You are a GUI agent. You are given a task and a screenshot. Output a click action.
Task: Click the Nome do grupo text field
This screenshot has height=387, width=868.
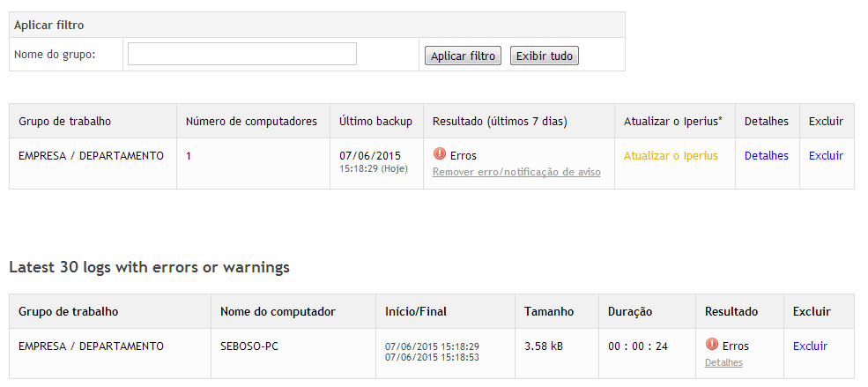coord(242,54)
